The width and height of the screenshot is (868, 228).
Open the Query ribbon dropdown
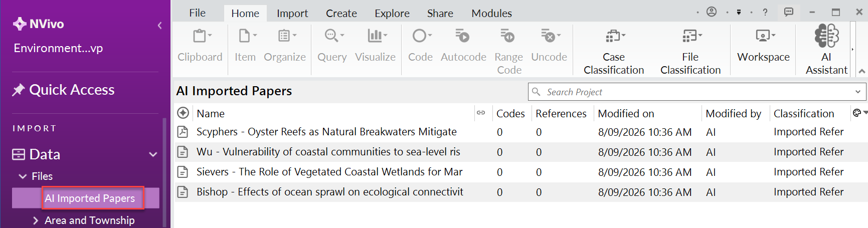pyautogui.click(x=332, y=46)
